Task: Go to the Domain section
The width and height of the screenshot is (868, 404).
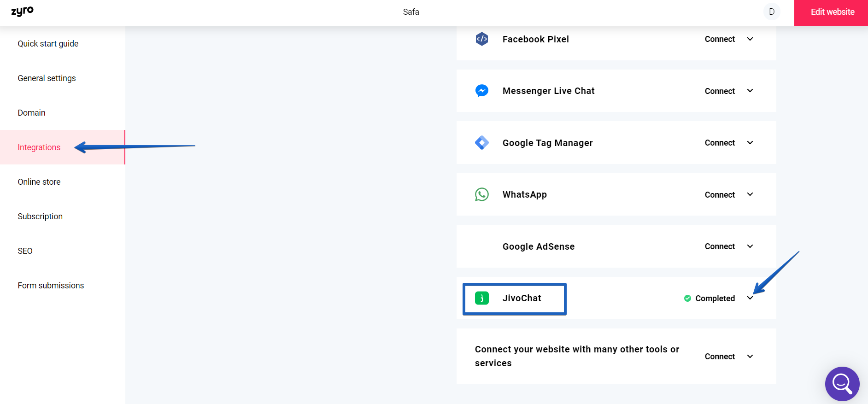Action: (x=63, y=113)
